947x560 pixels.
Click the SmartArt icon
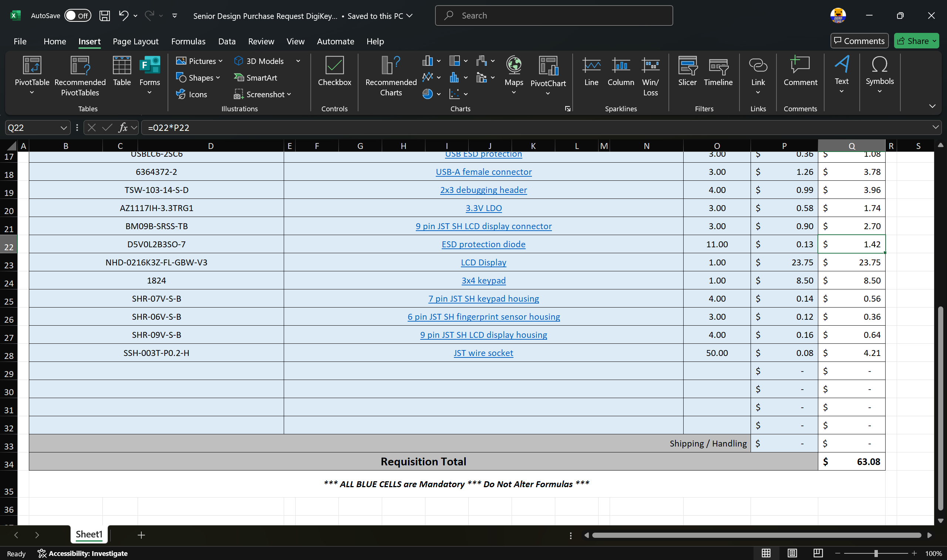239,78
